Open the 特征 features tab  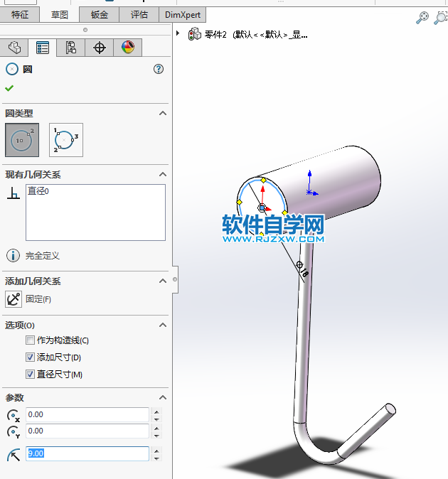click(20, 15)
